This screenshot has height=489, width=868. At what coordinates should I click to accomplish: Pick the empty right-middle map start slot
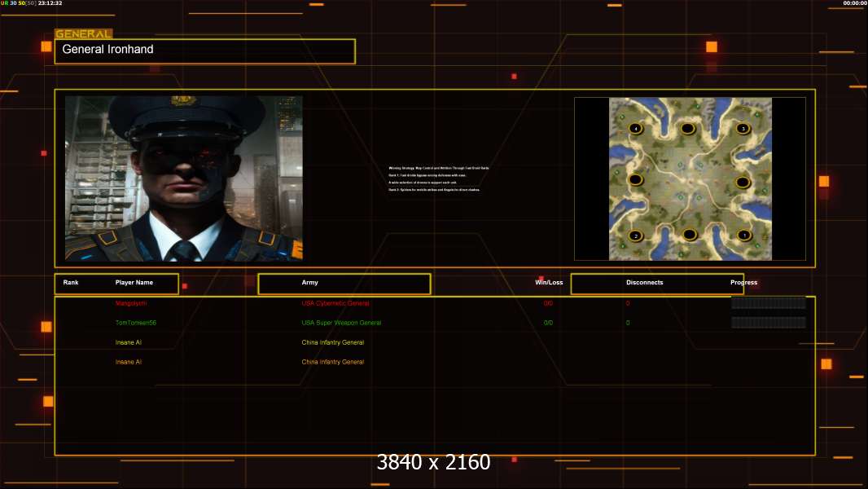(743, 182)
